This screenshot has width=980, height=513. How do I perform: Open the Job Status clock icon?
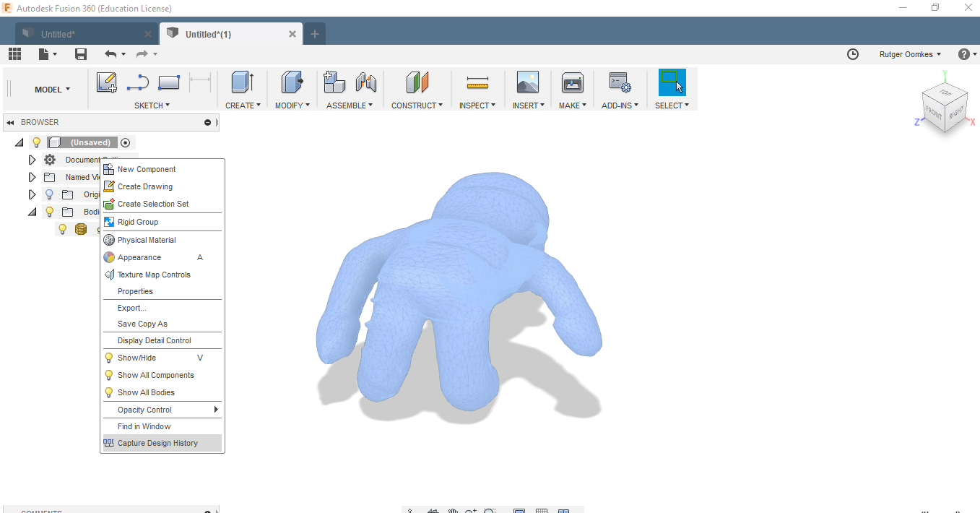[x=853, y=54]
